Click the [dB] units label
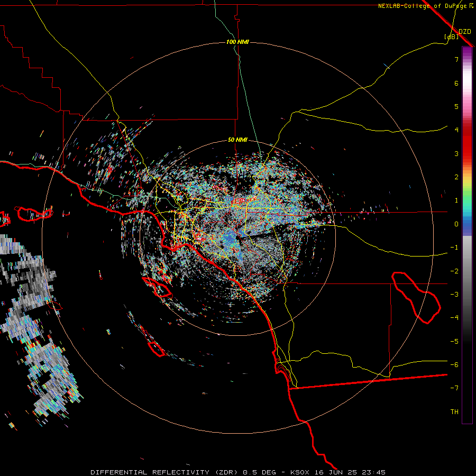476x476 pixels. pos(452,36)
